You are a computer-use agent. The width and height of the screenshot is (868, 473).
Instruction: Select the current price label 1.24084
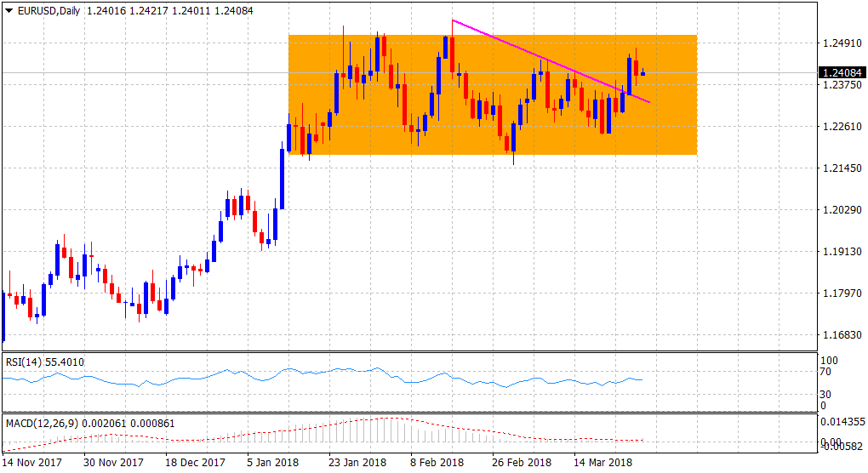842,72
